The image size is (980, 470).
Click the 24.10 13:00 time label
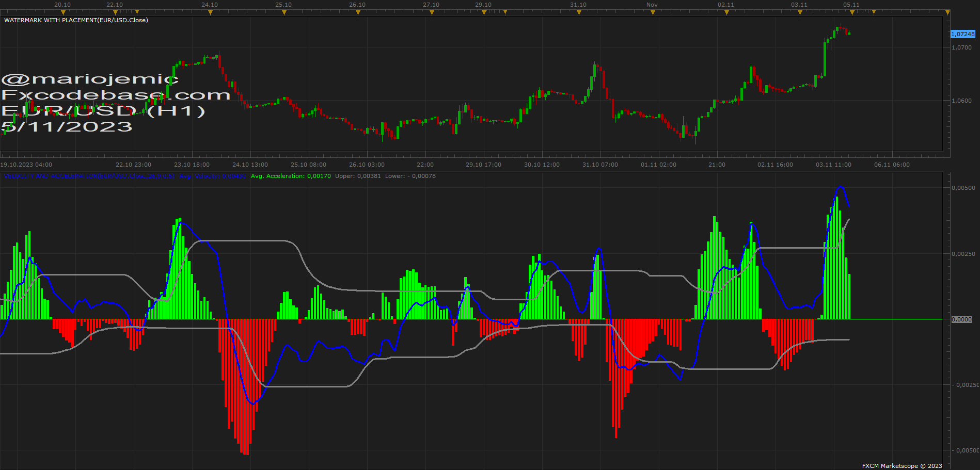click(250, 165)
